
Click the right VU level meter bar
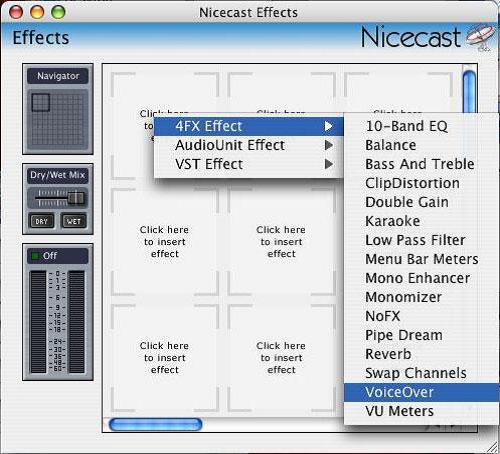[x=77, y=322]
